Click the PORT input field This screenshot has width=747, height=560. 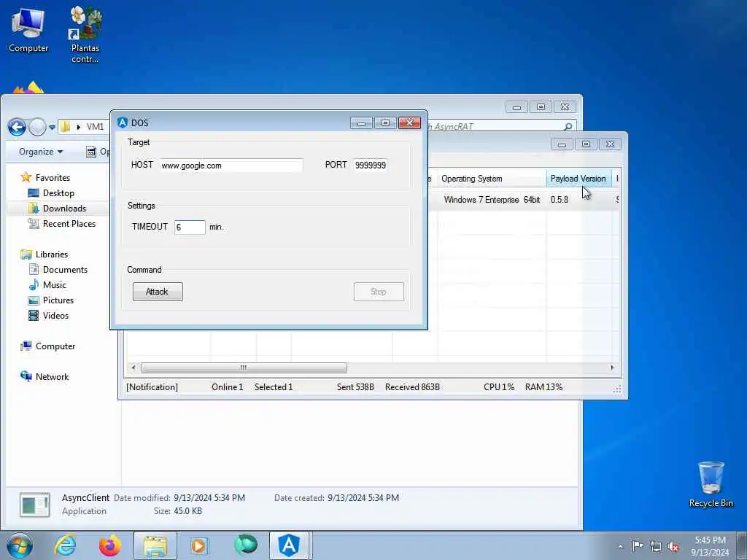370,166
